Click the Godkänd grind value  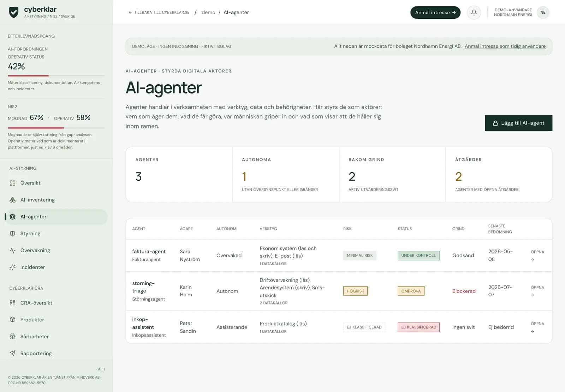click(463, 255)
